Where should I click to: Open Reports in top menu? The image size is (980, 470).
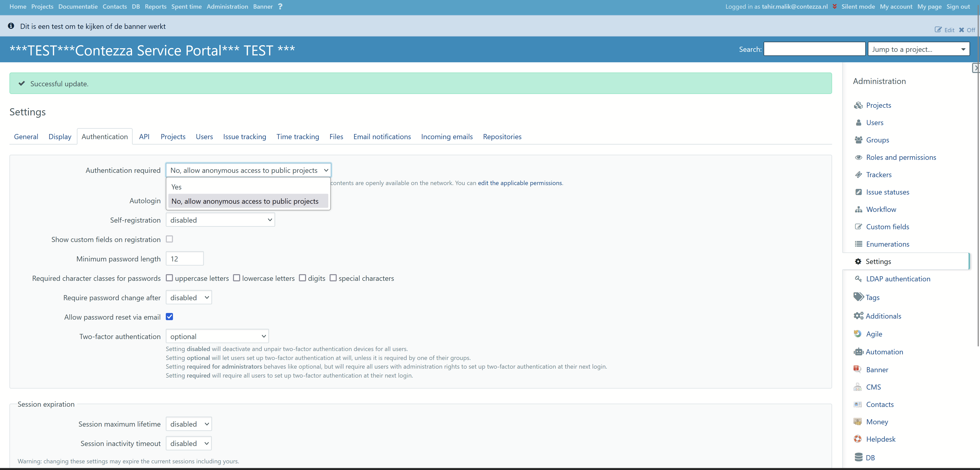[x=156, y=6]
